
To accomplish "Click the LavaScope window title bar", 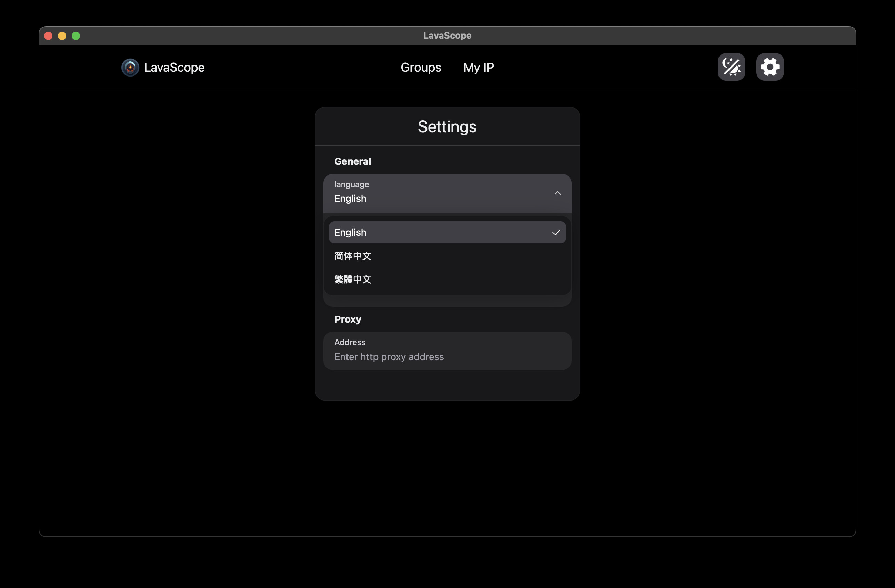I will click(x=447, y=36).
